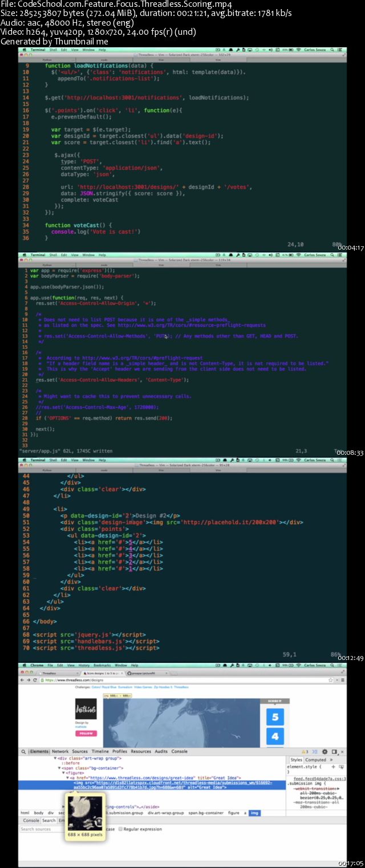Click the mathiole designer thumbnail image

87,710
